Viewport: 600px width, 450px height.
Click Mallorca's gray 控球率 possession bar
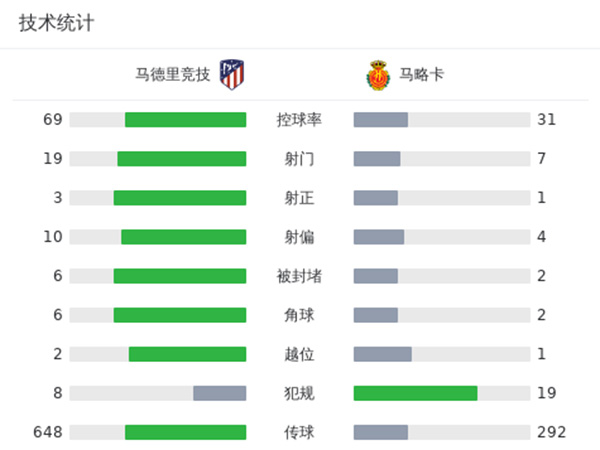pyautogui.click(x=381, y=120)
